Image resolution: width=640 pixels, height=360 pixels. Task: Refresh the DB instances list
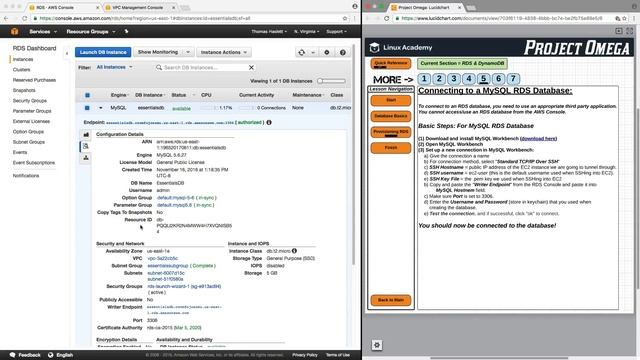(302, 52)
